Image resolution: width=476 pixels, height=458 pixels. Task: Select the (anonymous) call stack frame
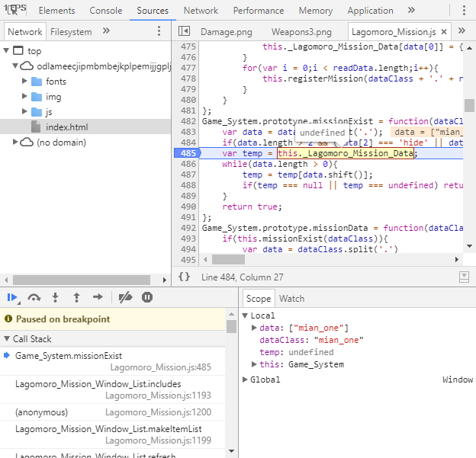[112, 412]
